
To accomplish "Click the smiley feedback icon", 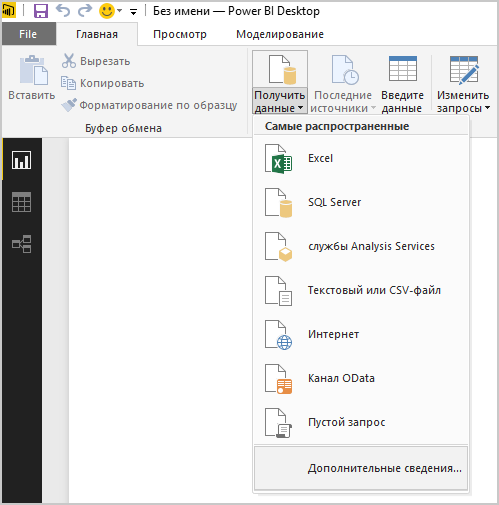I will click(x=107, y=11).
